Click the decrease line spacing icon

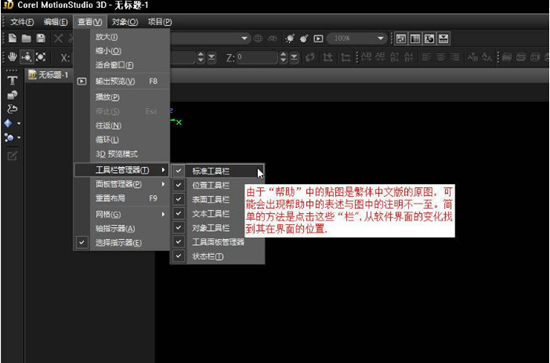click(x=409, y=57)
